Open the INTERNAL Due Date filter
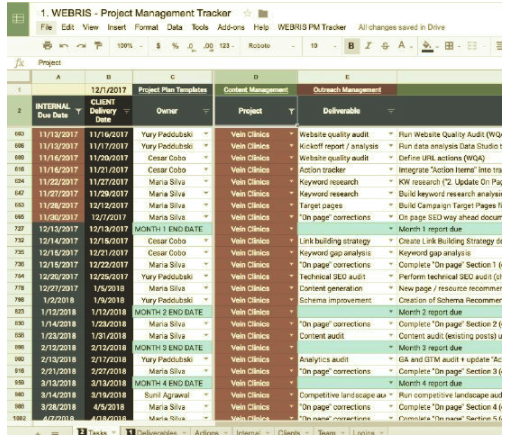This screenshot has width=523, height=436. click(78, 111)
